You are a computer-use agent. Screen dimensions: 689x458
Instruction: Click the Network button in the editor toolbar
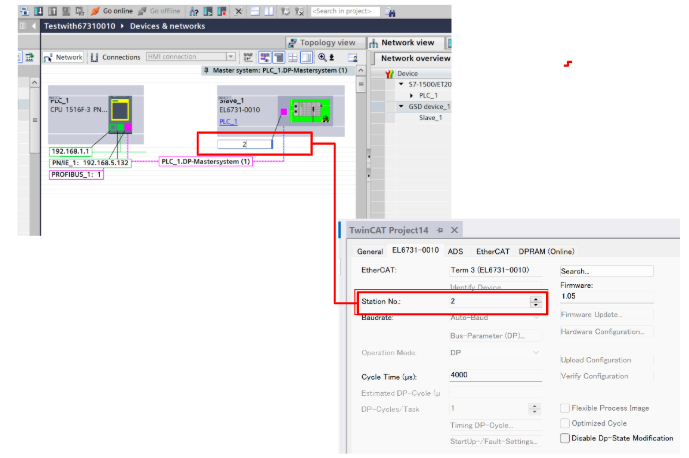click(63, 57)
